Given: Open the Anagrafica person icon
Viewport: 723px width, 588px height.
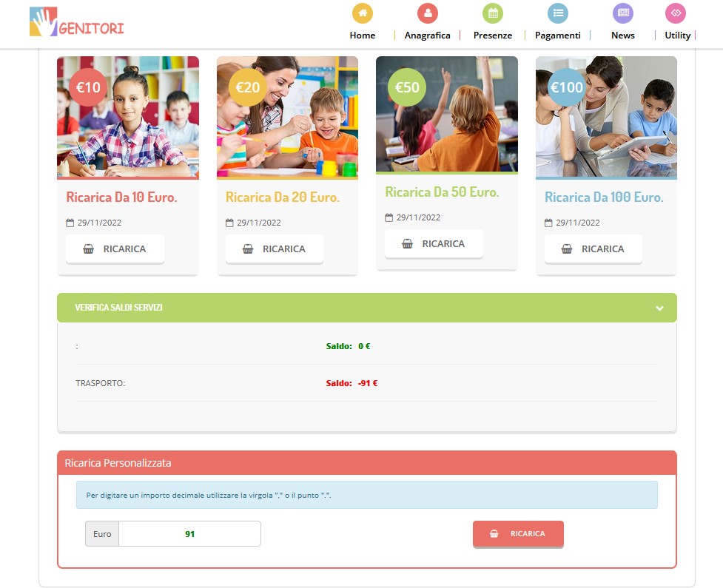Looking at the screenshot, I should (x=427, y=13).
